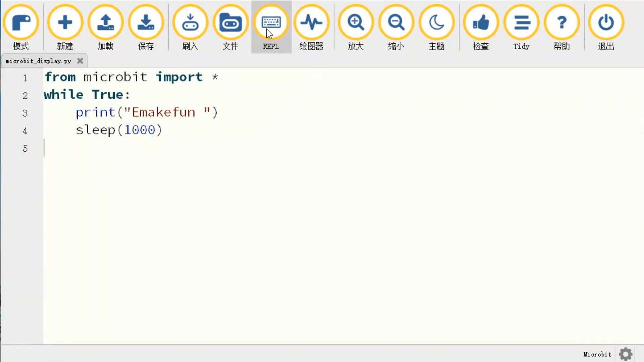
Task: Open 帮助 help
Action: [x=561, y=27]
